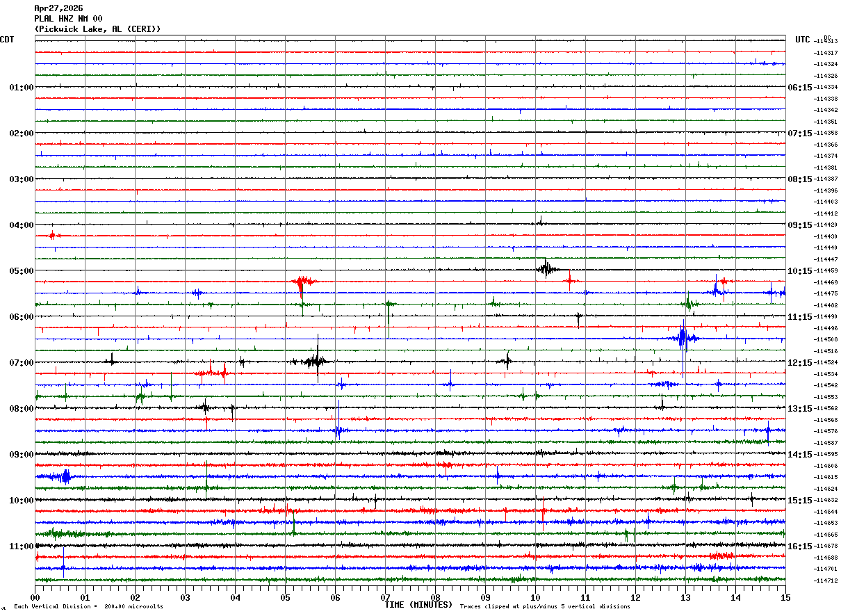Click the 16:15 UTC time label

(799, 546)
